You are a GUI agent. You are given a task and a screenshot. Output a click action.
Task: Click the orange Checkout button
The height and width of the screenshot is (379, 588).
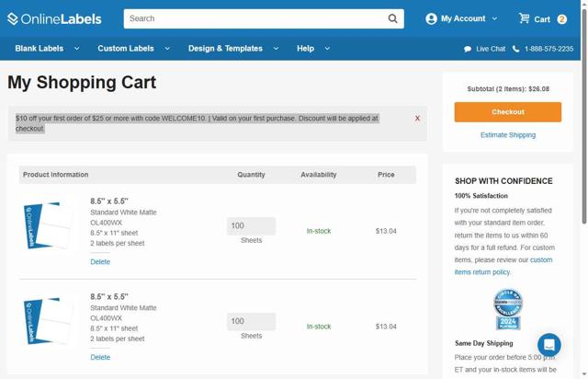click(x=508, y=112)
